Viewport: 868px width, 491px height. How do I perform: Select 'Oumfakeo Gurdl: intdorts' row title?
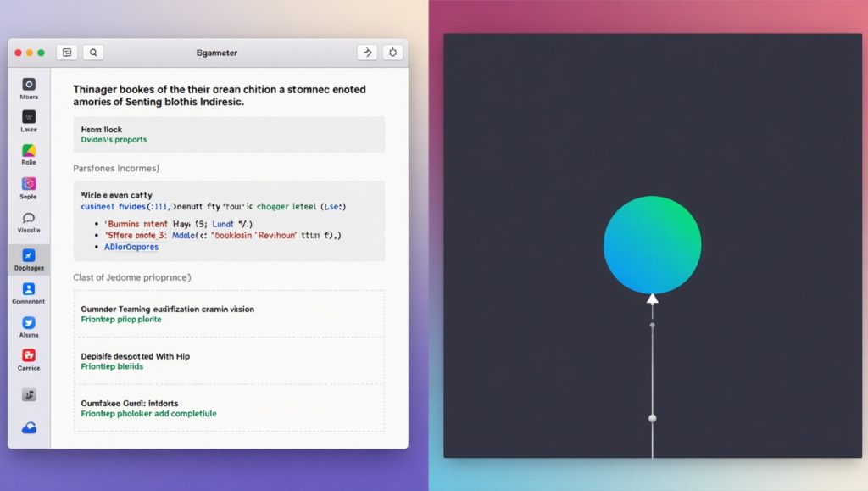[130, 403]
